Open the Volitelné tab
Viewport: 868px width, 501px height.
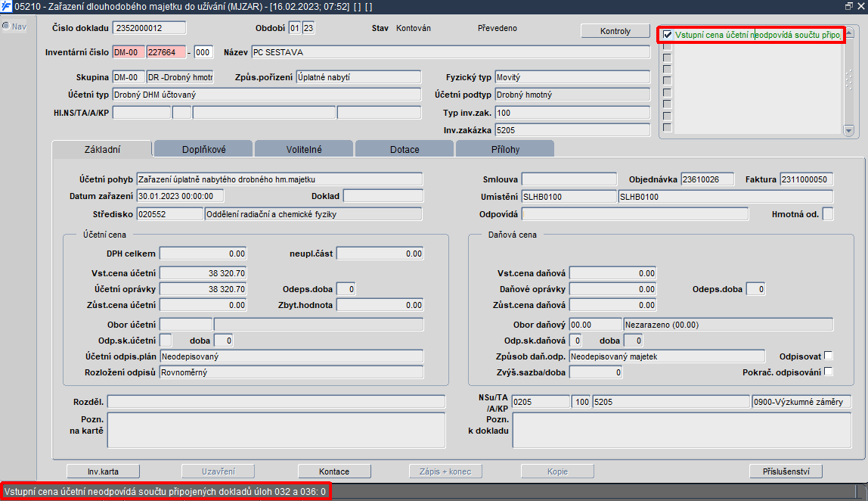pyautogui.click(x=304, y=149)
